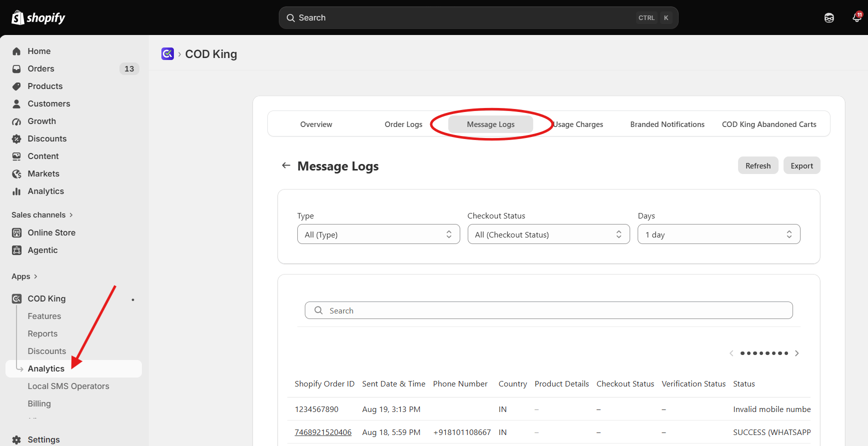Open Discounts under COD King
This screenshot has width=868, height=446.
[x=47, y=351]
